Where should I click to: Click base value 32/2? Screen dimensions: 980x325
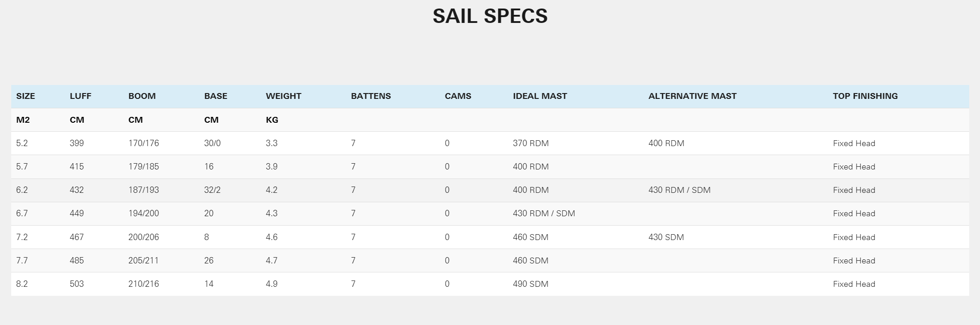pos(212,190)
